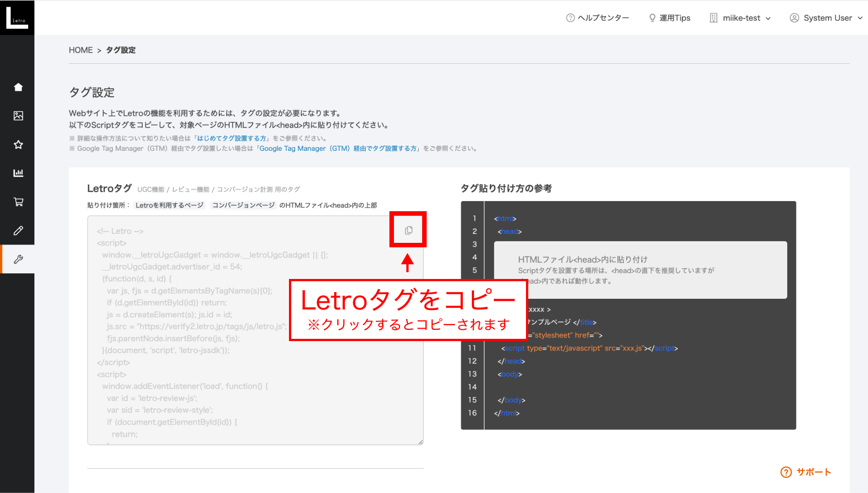Open the Google Tag Manager setup link

click(339, 149)
